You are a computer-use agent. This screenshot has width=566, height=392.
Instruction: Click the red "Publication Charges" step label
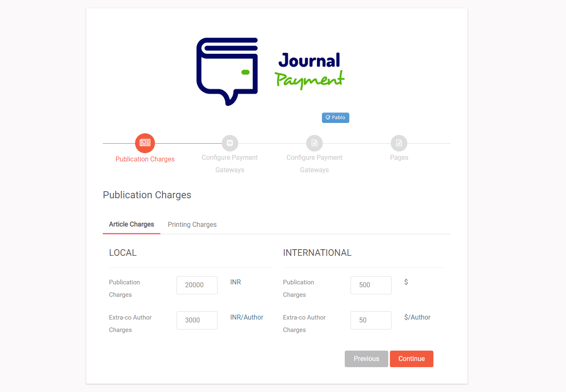[145, 159]
